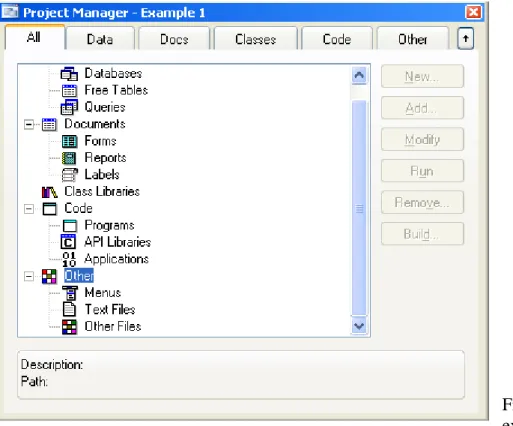Click the Documents folder icon
The height and width of the screenshot is (426, 513).
(x=49, y=124)
